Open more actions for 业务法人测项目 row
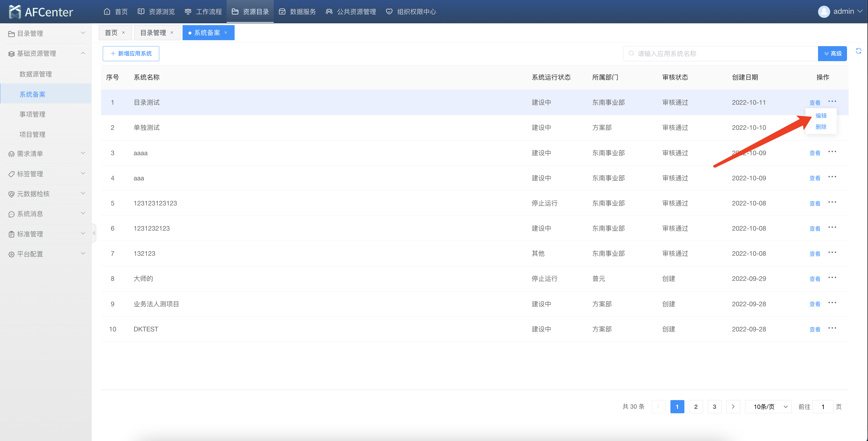The image size is (868, 441). coord(832,303)
